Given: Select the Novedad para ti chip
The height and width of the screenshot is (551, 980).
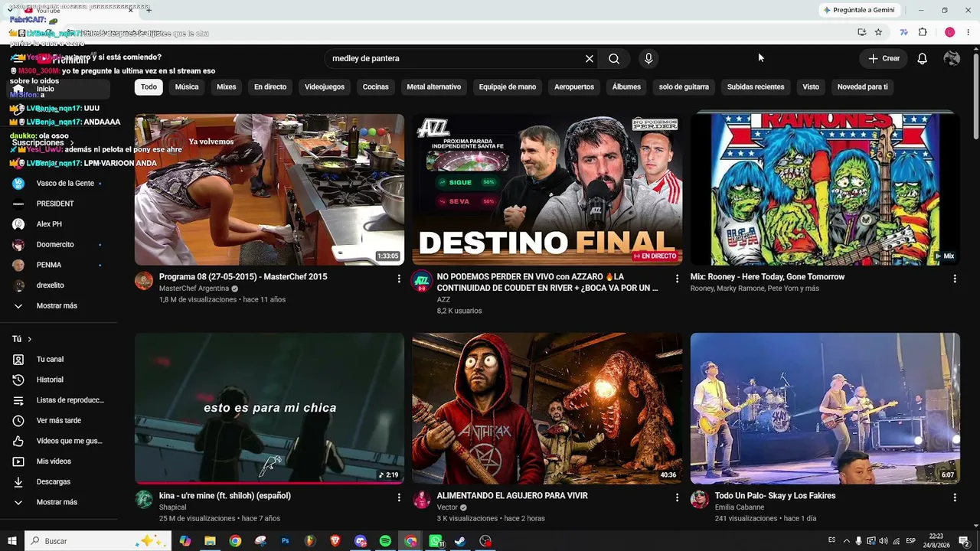Looking at the screenshot, I should (x=863, y=86).
